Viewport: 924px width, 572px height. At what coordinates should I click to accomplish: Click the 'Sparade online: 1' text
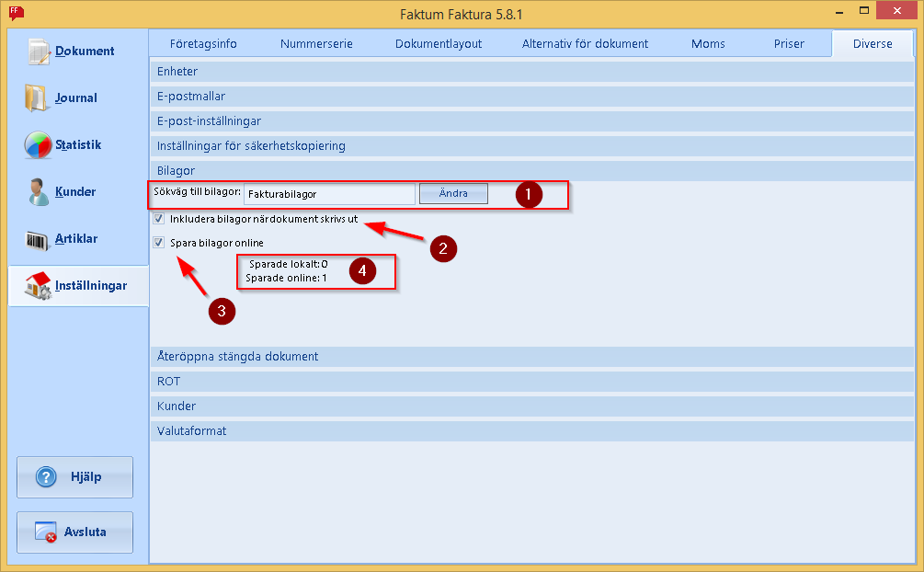(286, 279)
